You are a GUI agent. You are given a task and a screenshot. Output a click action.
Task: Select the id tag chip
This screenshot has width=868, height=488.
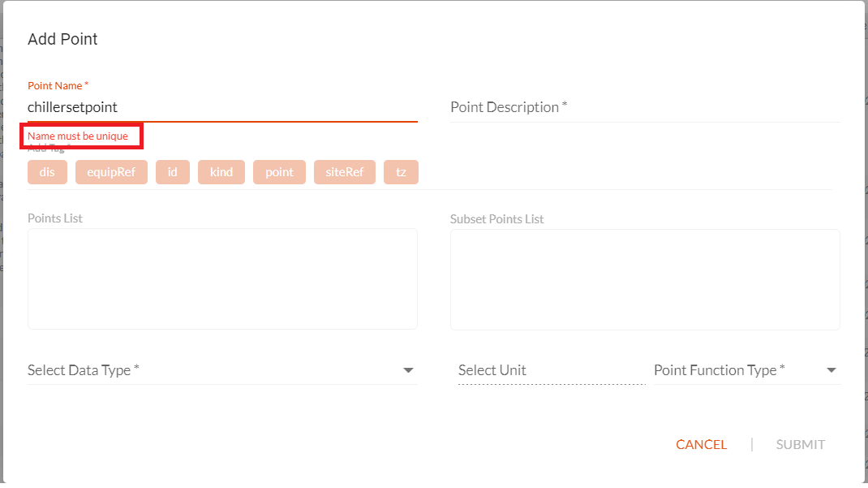[x=173, y=172]
